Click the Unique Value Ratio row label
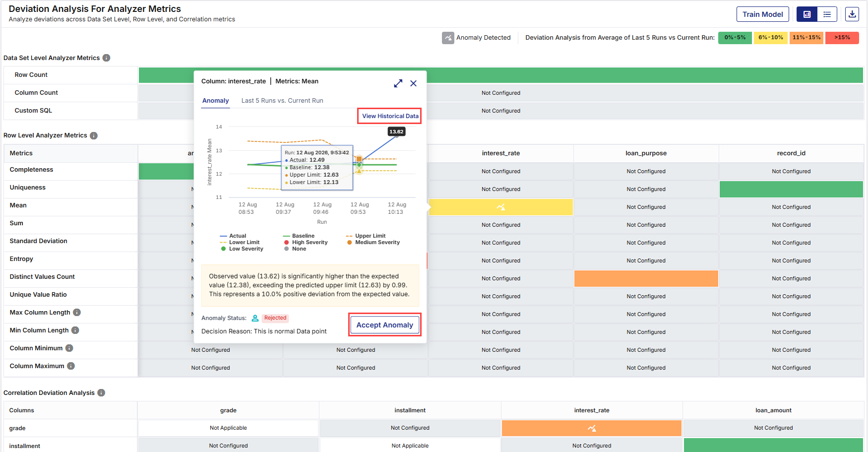 [x=38, y=295]
